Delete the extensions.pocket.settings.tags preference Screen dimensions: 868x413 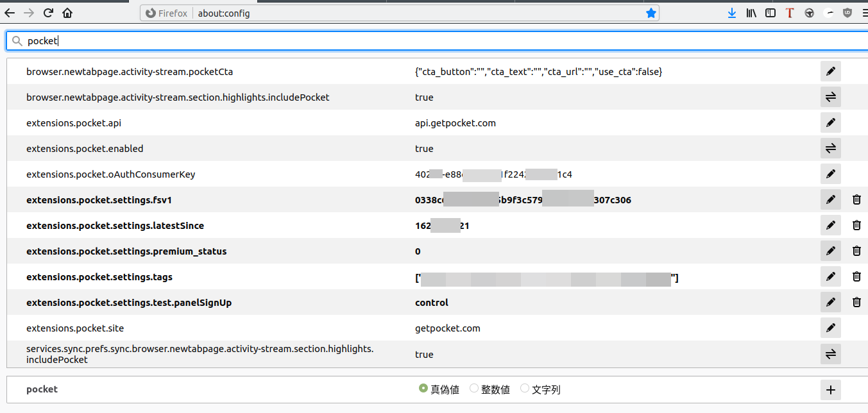pyautogui.click(x=856, y=276)
